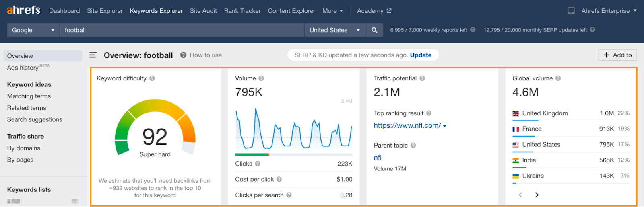Screen dimensions: 644x207
Task: Click the United Kingdom flag icon
Action: 516,114
